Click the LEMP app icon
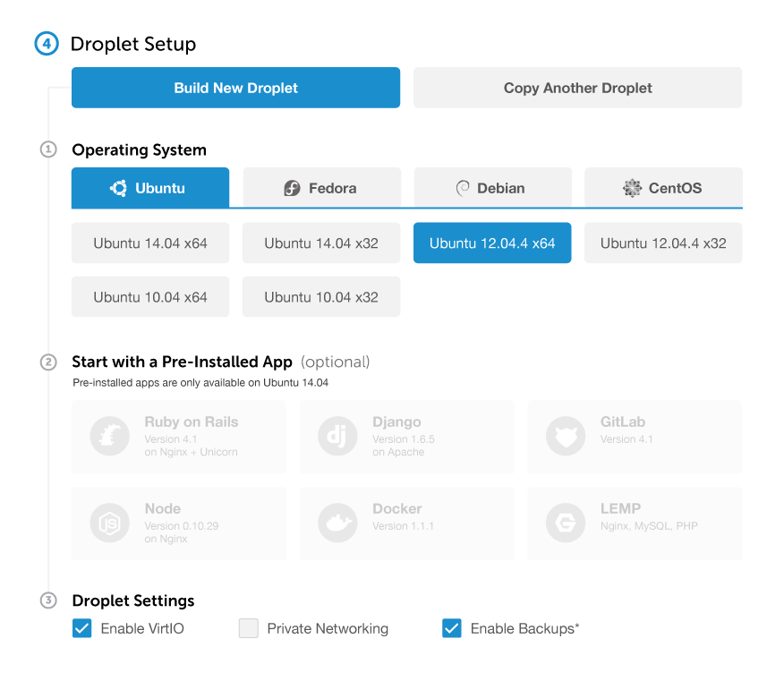This screenshot has width=784, height=673. click(566, 523)
